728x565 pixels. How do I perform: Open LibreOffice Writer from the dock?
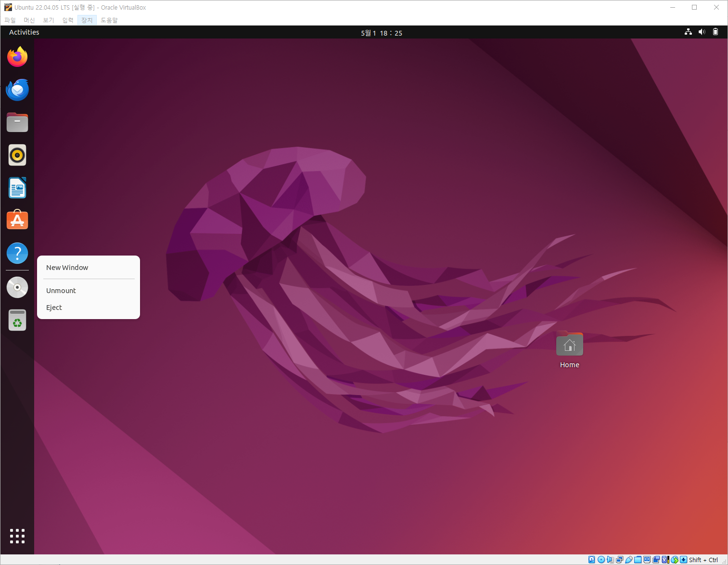tap(17, 188)
